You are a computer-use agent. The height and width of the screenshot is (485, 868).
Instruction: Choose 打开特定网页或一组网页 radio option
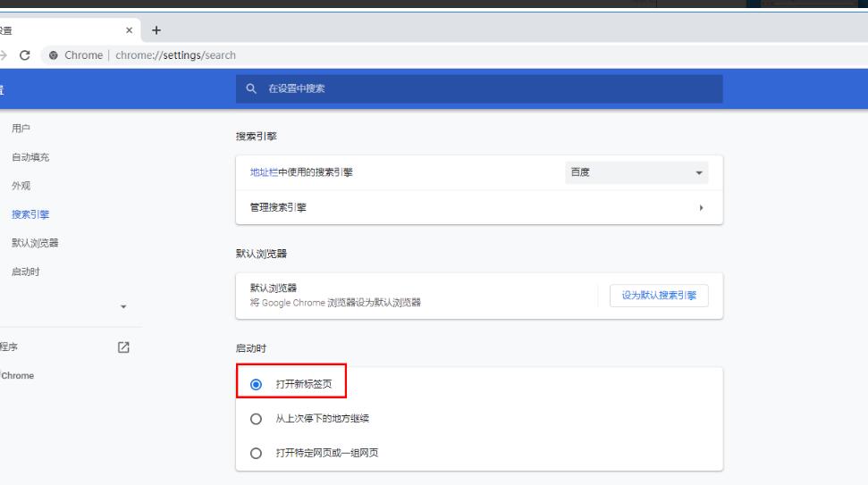pyautogui.click(x=257, y=454)
